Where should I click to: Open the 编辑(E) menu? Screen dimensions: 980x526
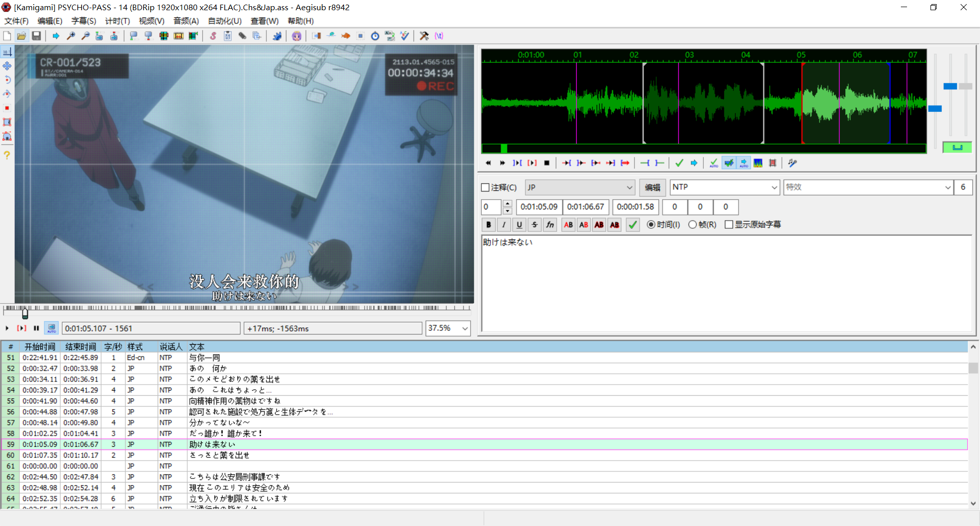pyautogui.click(x=50, y=21)
